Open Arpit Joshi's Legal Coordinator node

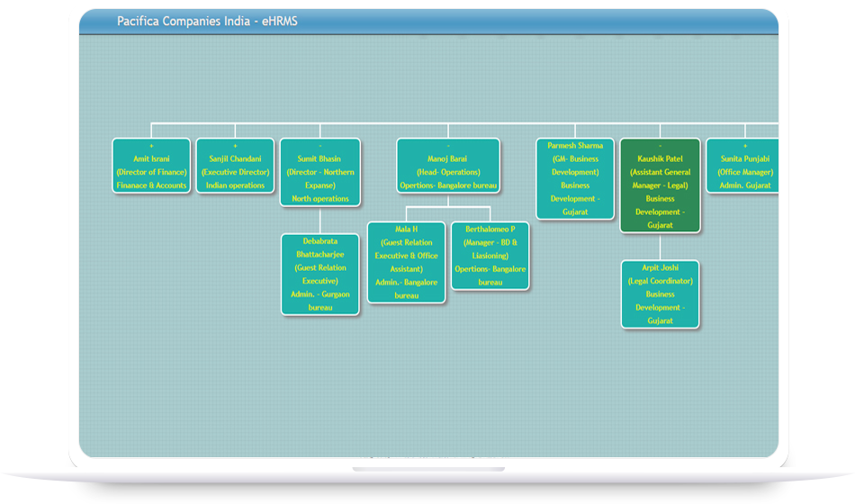(660, 293)
